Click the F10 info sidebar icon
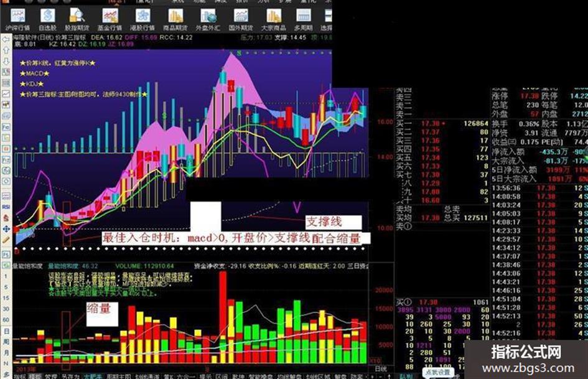This screenshot has height=379, width=588. tap(6, 128)
